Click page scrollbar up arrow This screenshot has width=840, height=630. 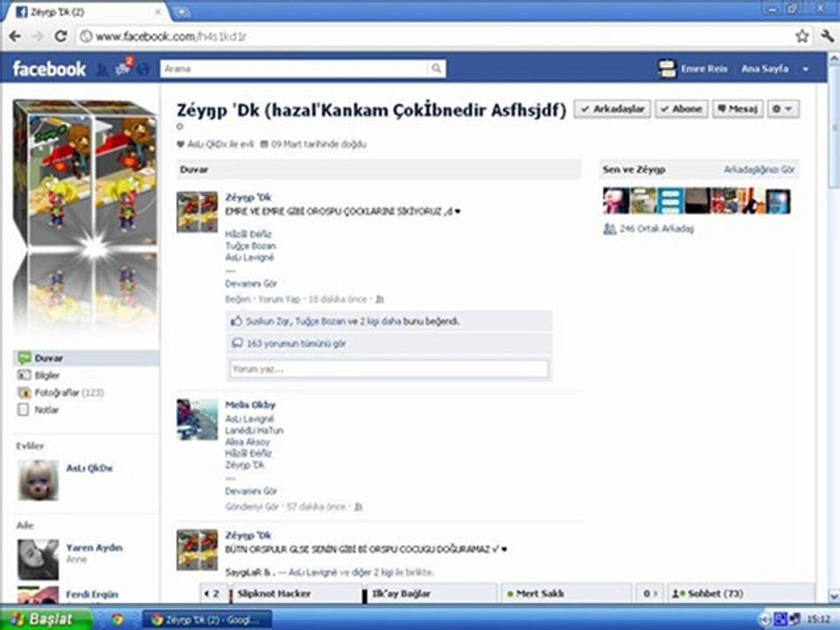point(834,58)
